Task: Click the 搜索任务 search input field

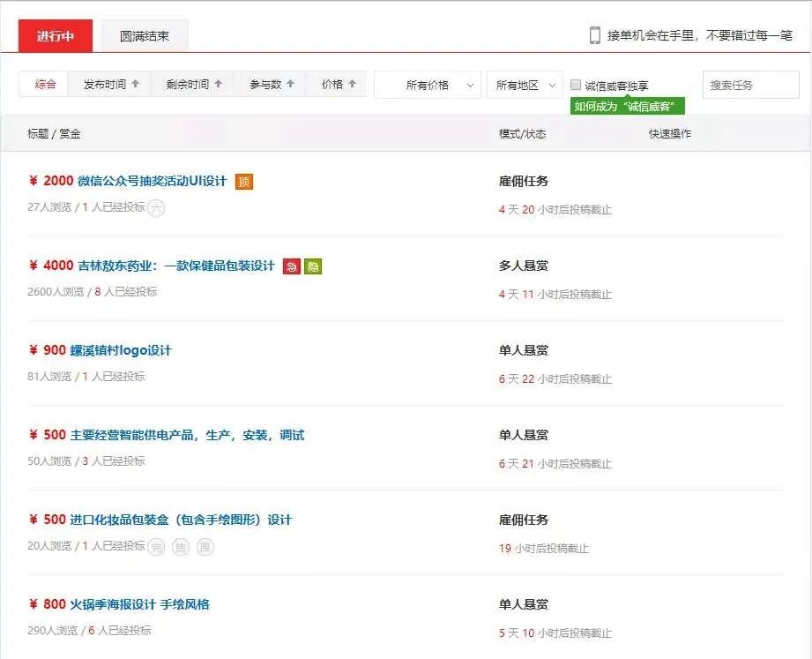Action: pyautogui.click(x=749, y=84)
